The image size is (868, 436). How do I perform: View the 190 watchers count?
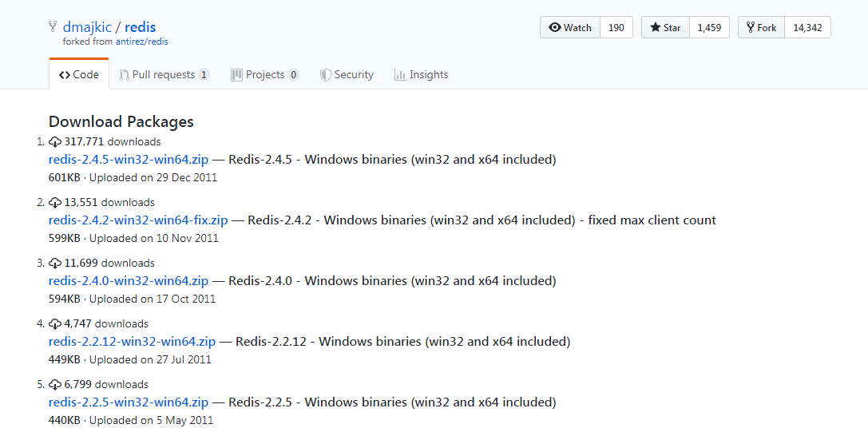[616, 27]
